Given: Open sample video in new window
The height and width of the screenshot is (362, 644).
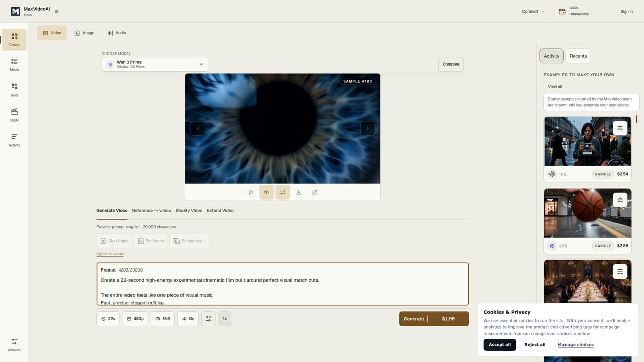Looking at the screenshot, I should (x=315, y=192).
